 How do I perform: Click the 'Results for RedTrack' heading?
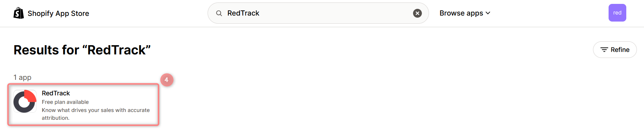click(82, 50)
